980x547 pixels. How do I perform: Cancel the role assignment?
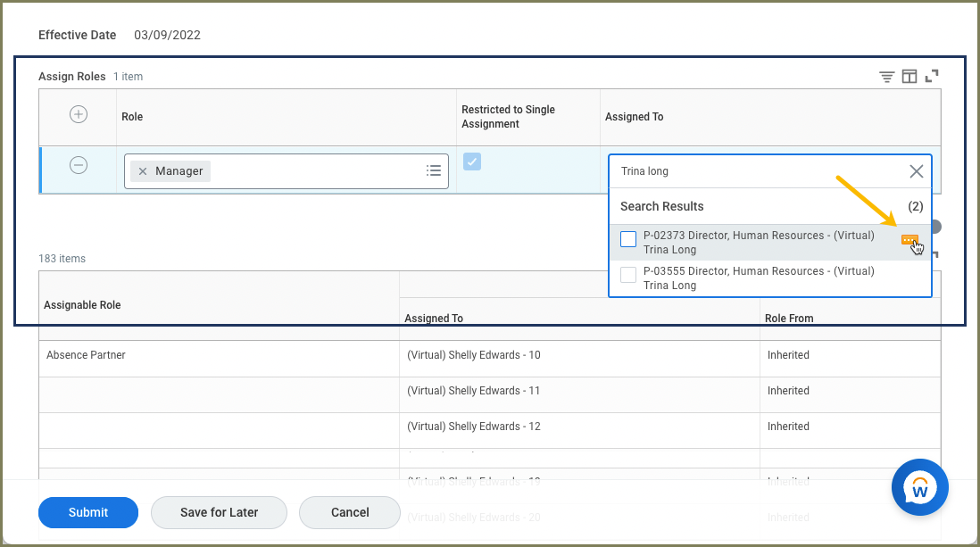tap(350, 512)
